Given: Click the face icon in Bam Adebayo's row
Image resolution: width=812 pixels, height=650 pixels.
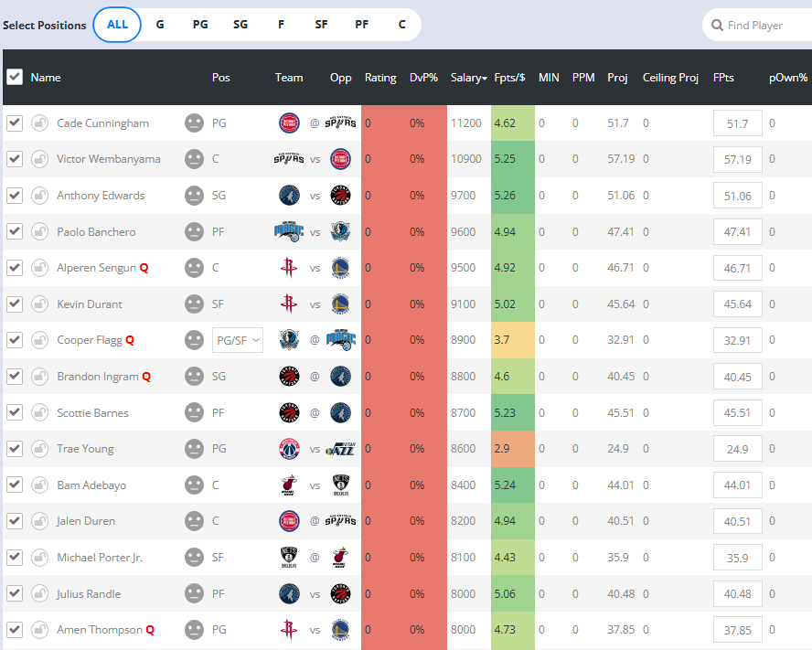Looking at the screenshot, I should pyautogui.click(x=194, y=485).
